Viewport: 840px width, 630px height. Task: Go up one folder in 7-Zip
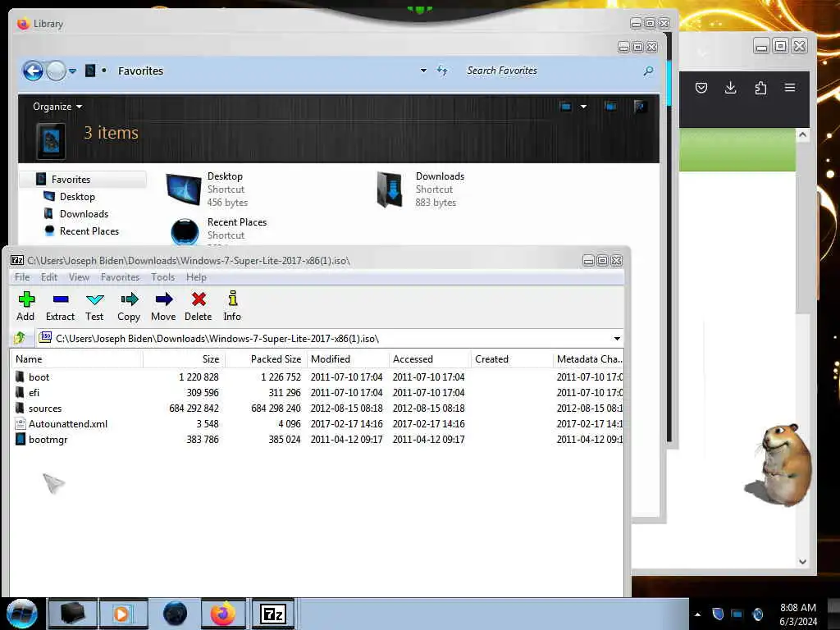tap(21, 338)
